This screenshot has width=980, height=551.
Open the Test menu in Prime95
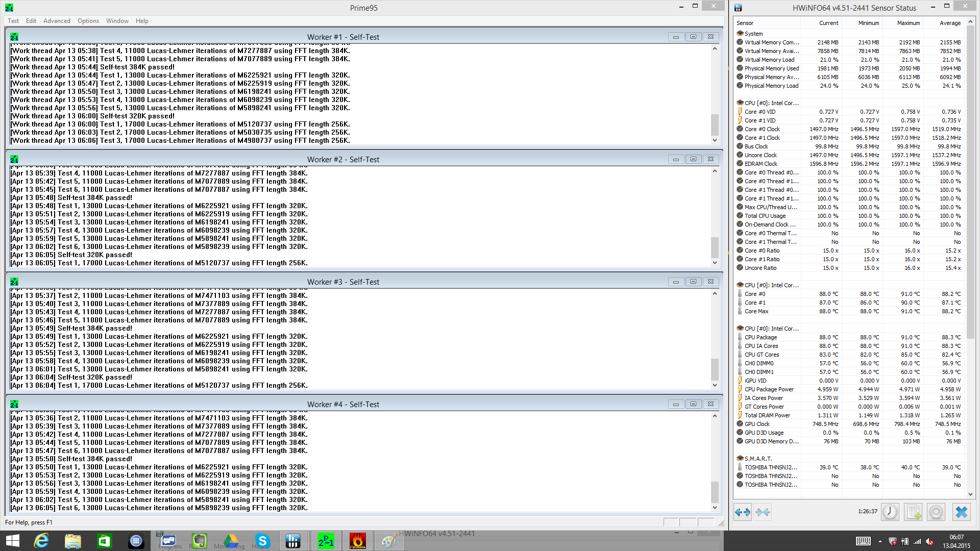[13, 21]
